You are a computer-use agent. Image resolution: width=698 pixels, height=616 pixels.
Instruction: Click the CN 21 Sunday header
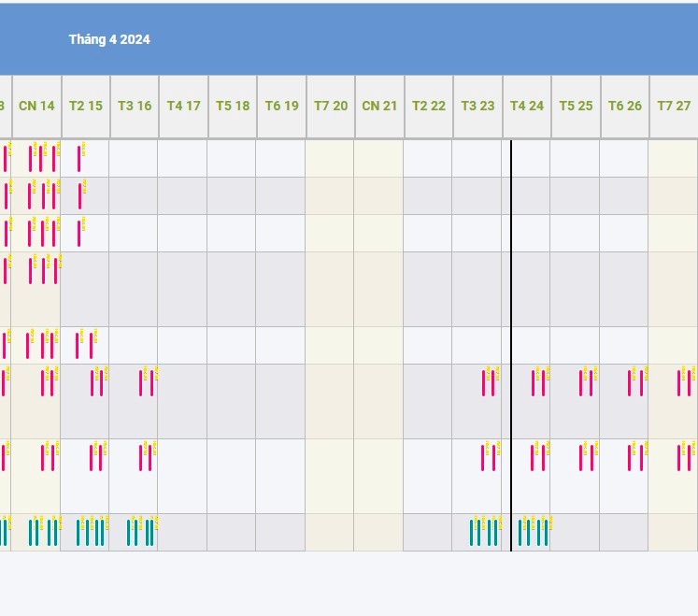(x=379, y=106)
